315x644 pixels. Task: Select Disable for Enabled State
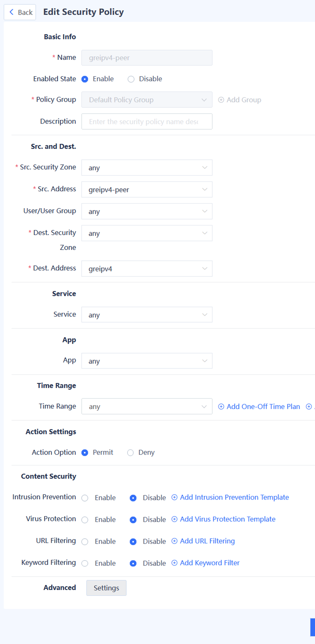tap(131, 79)
